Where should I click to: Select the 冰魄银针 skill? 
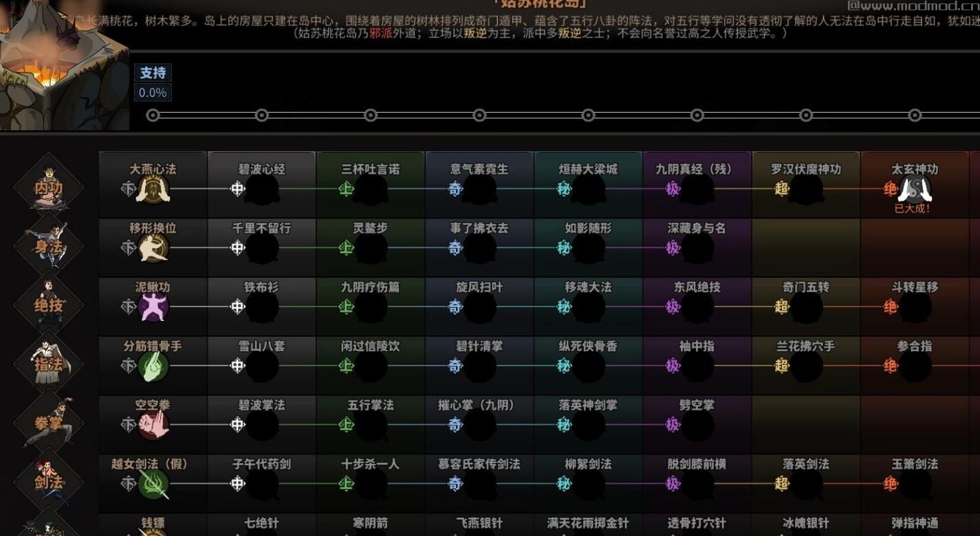pyautogui.click(x=805, y=525)
